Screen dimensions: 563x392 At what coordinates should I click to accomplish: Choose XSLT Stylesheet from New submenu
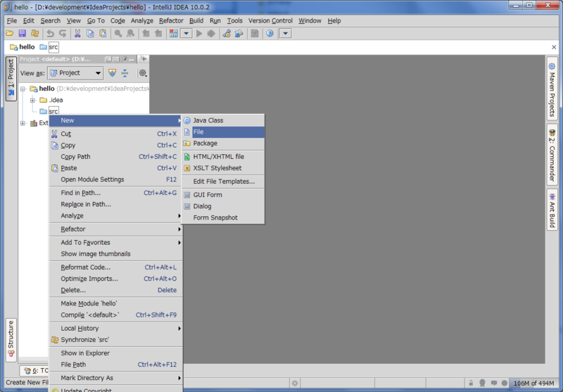pyautogui.click(x=223, y=168)
